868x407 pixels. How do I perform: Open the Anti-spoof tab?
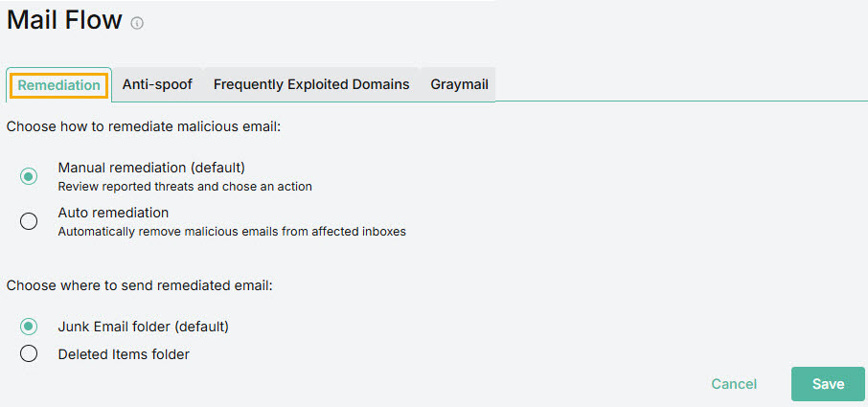click(157, 84)
